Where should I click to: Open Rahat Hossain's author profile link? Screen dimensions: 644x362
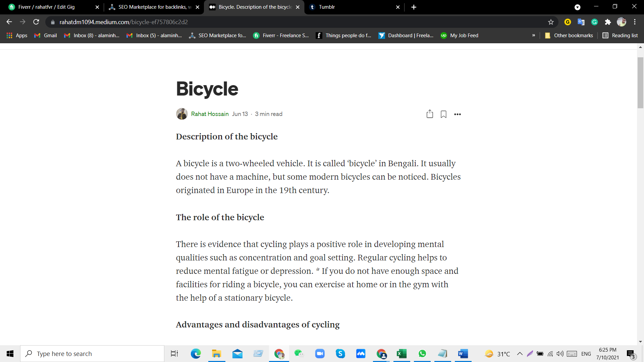pos(210,114)
